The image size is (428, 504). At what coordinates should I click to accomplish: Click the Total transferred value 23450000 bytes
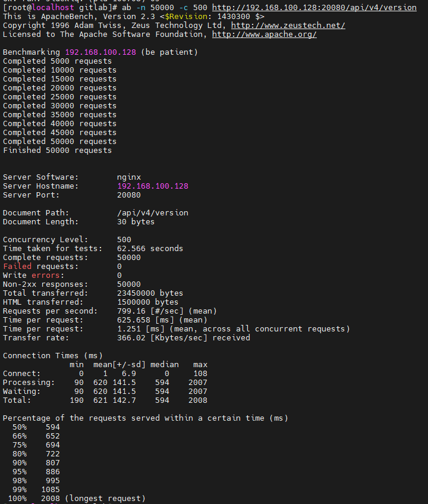tap(150, 293)
